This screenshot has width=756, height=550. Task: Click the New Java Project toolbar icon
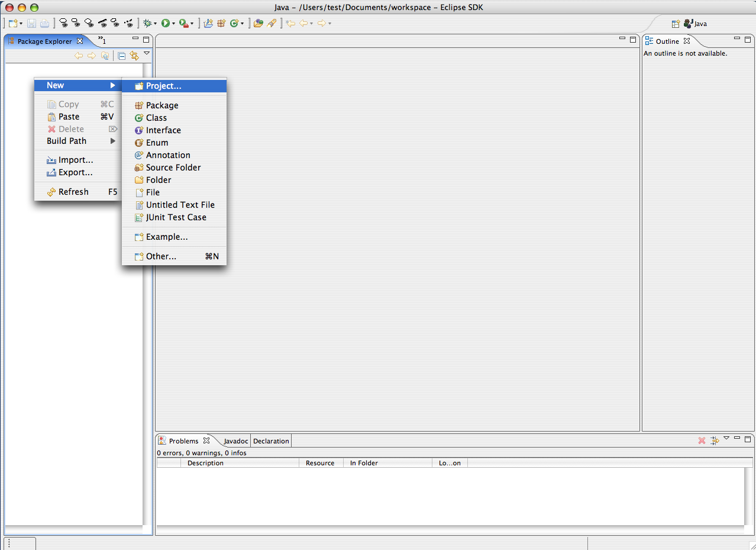pos(208,23)
